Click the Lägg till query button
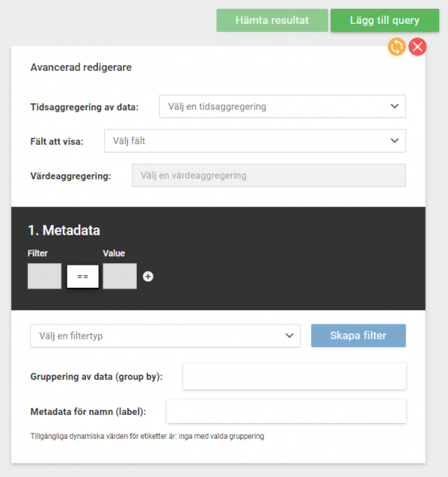This screenshot has width=448, height=477. [384, 21]
